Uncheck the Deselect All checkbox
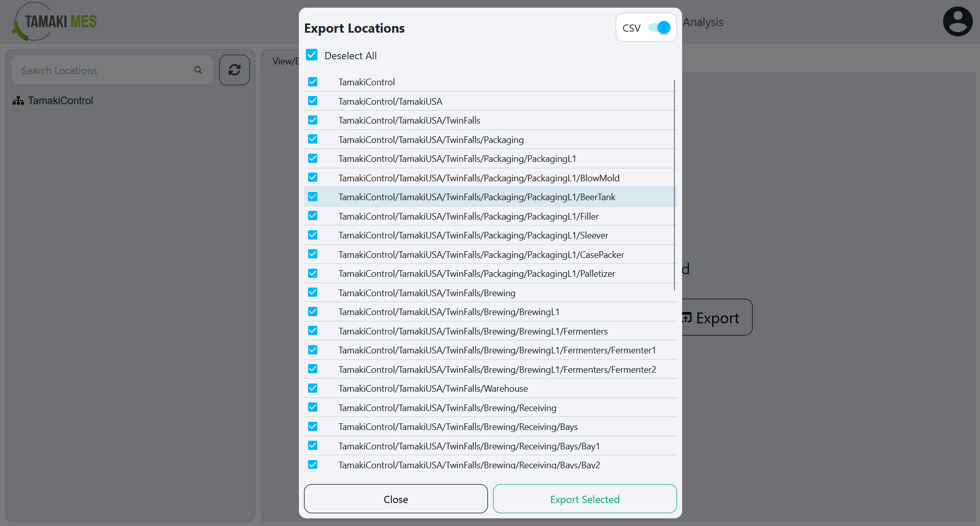Image resolution: width=980 pixels, height=526 pixels. coord(312,54)
